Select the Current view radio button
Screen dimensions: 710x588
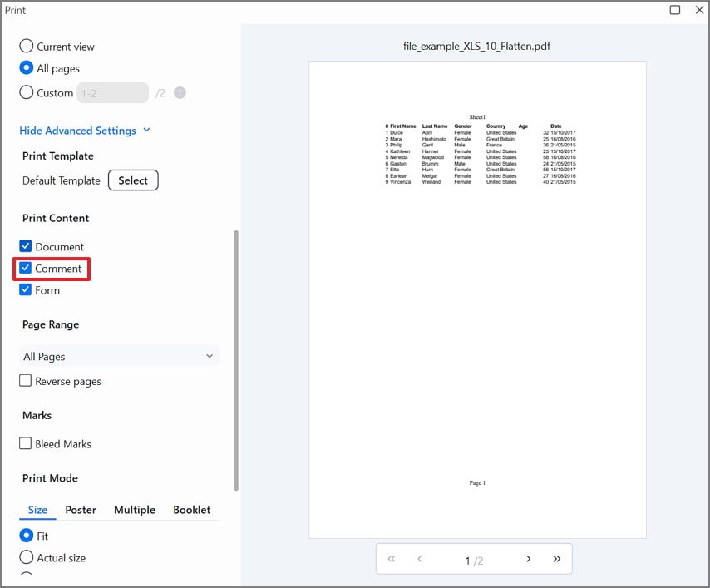click(x=26, y=47)
